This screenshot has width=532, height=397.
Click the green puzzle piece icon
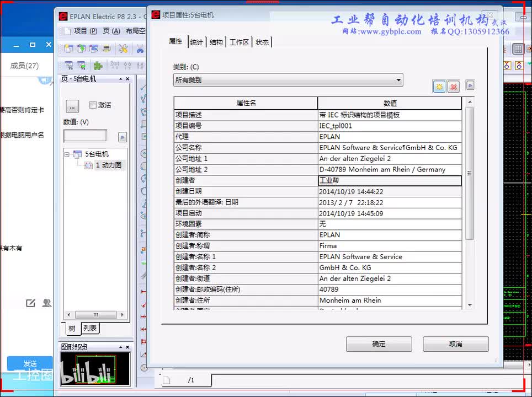(x=98, y=65)
